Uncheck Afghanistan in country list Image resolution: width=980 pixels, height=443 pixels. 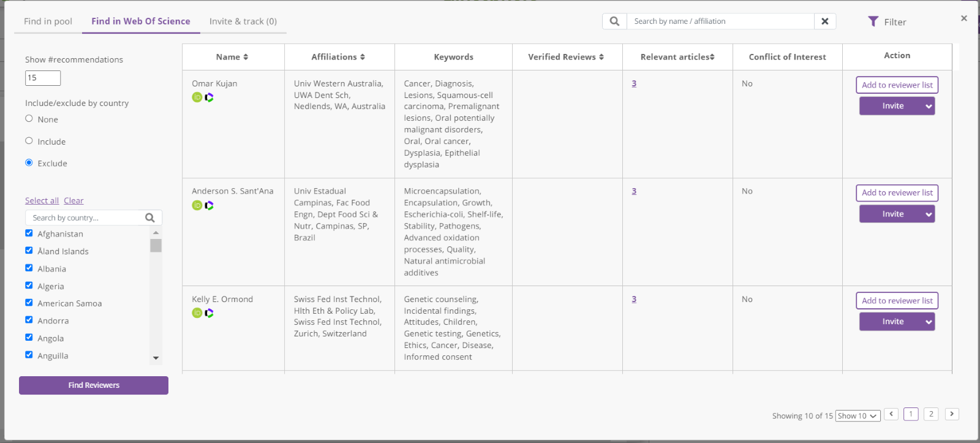pos(29,233)
